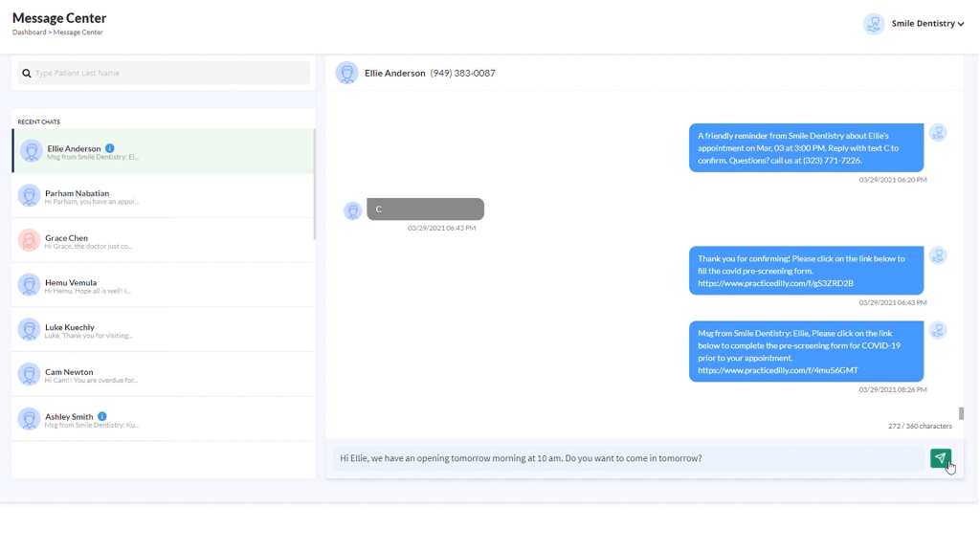This screenshot has height=551, width=980.
Task: Click the patient avatar next to the C reply
Action: click(x=352, y=210)
